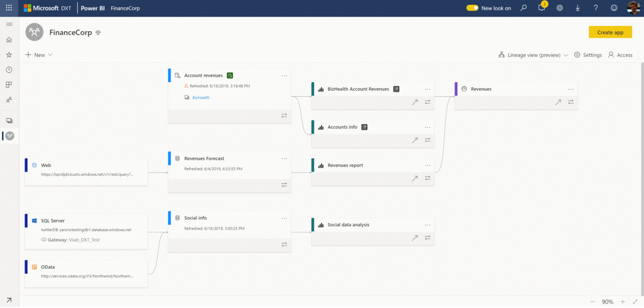Click Get data arrow at sidebar bottom
This screenshot has height=308, width=644.
[x=9, y=300]
